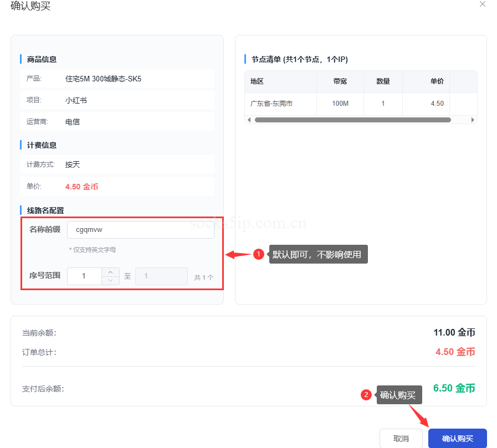Click the left scroll arrow of the node list
Screen dimensions: 497x448
[249, 119]
